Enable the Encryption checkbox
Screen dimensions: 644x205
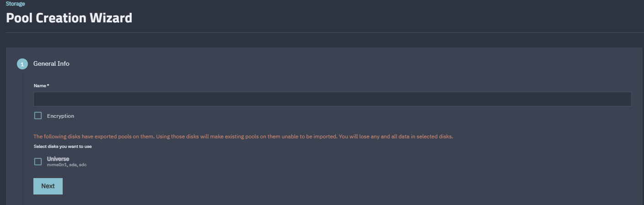[38, 116]
